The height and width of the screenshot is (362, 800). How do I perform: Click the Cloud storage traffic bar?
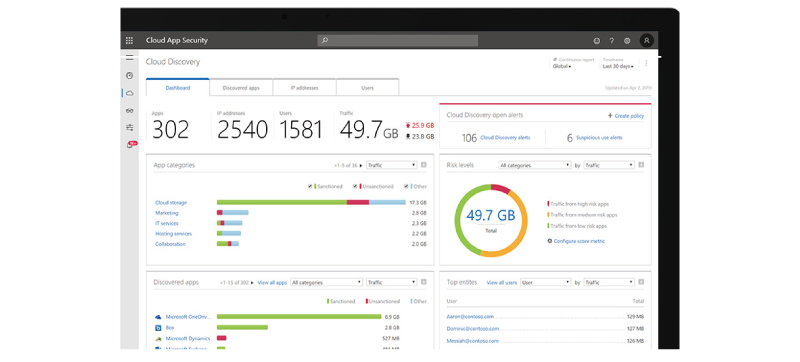[311, 202]
